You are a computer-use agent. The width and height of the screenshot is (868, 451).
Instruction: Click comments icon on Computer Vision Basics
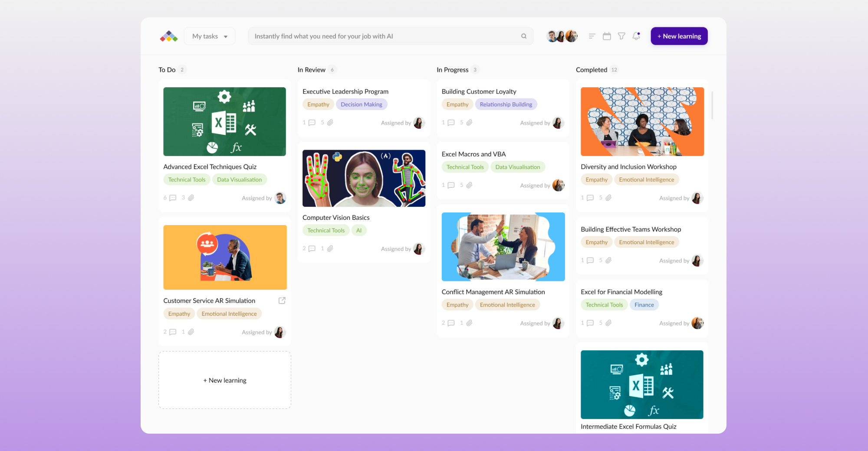(312, 248)
